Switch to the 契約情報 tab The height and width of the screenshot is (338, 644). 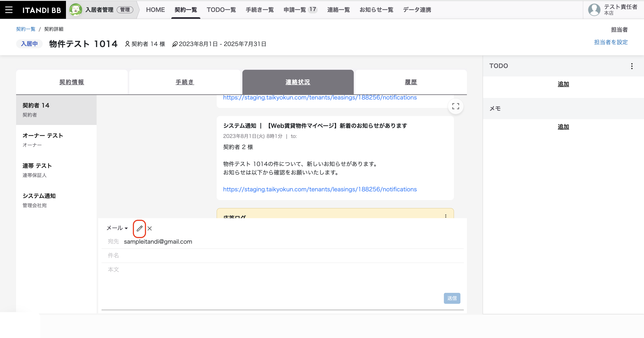[72, 82]
